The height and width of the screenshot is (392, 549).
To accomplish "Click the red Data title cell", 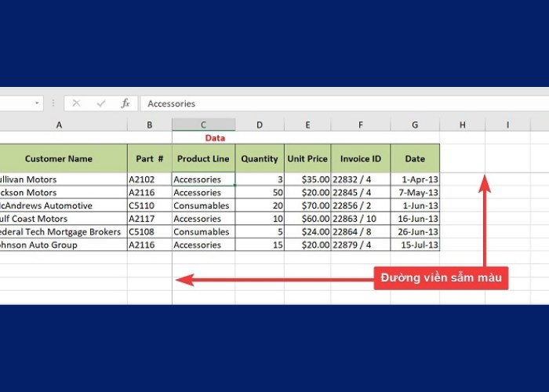I will coord(215,138).
